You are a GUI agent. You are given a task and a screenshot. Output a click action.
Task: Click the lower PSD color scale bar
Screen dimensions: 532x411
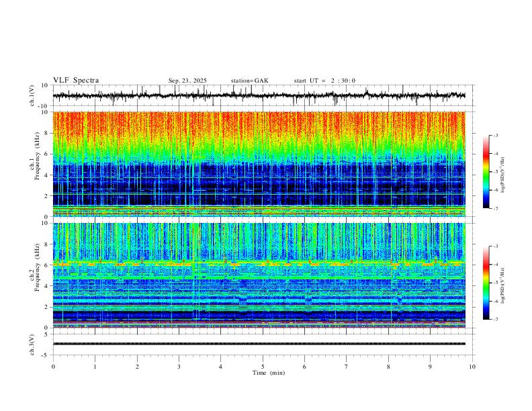click(x=486, y=283)
